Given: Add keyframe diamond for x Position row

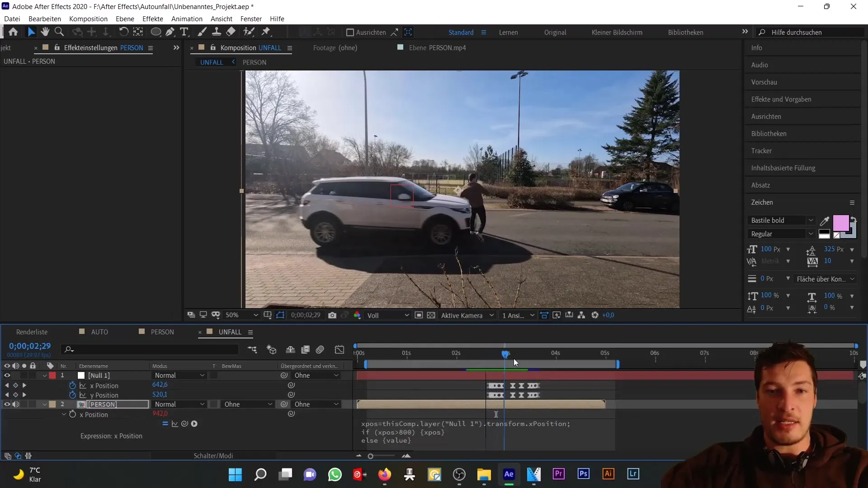Looking at the screenshot, I should 15,385.
